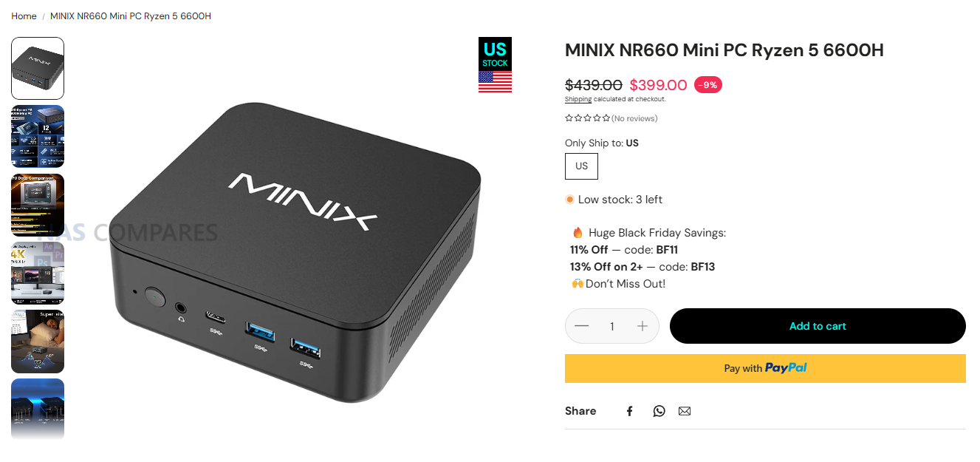Click the quantity input field
Screen dimensions: 980x462
point(611,326)
